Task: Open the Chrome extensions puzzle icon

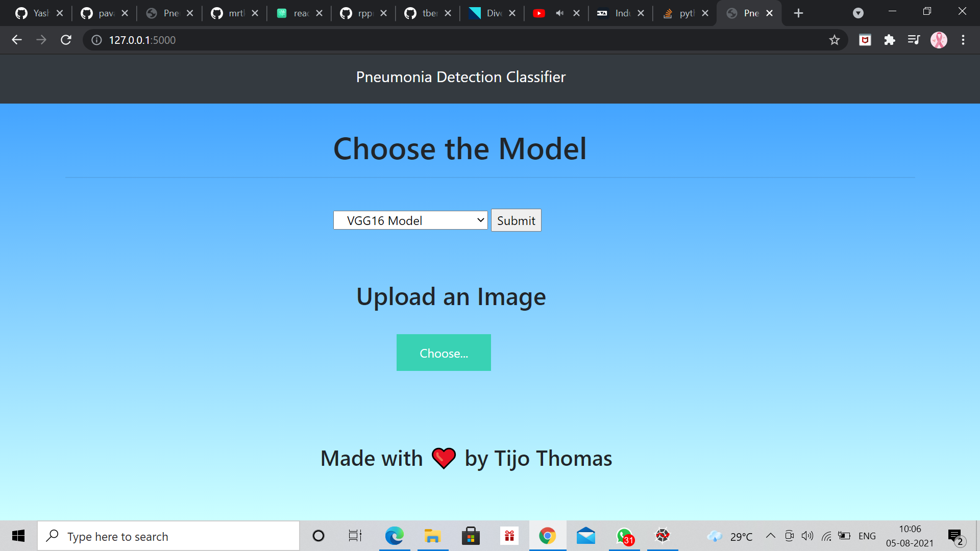Action: (890, 40)
